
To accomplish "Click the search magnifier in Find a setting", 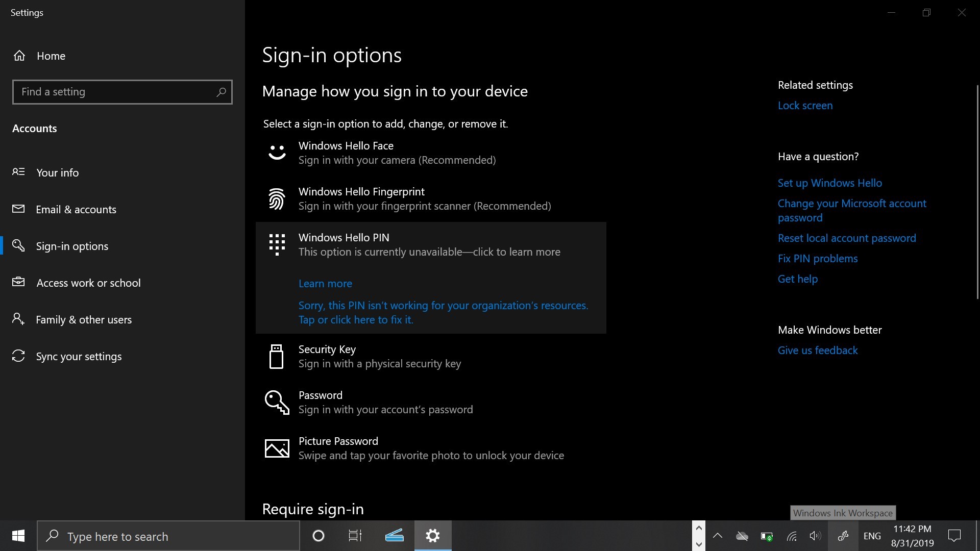I will [x=221, y=92].
